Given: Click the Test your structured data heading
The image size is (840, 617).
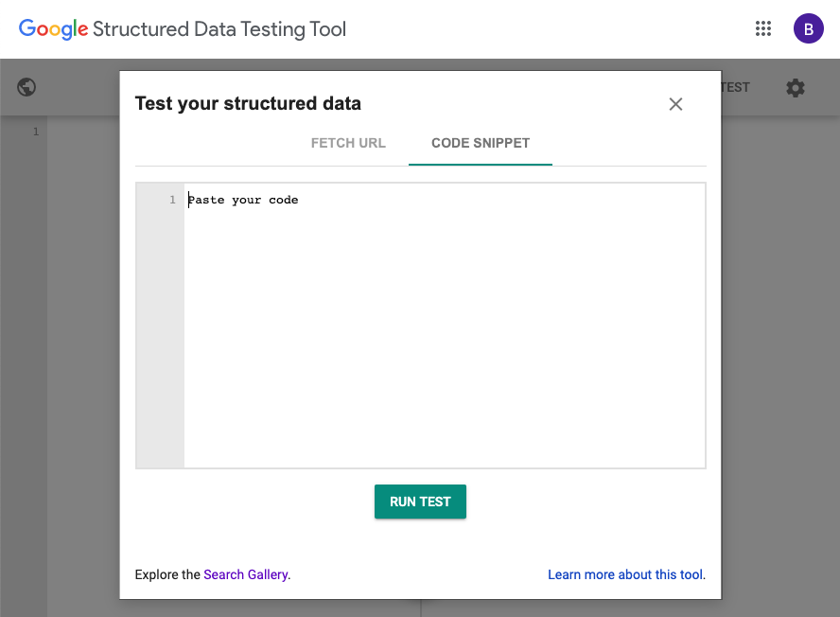Looking at the screenshot, I should [x=248, y=103].
